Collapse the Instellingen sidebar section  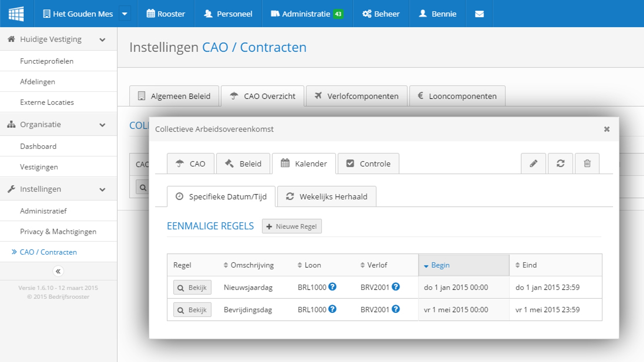click(102, 190)
